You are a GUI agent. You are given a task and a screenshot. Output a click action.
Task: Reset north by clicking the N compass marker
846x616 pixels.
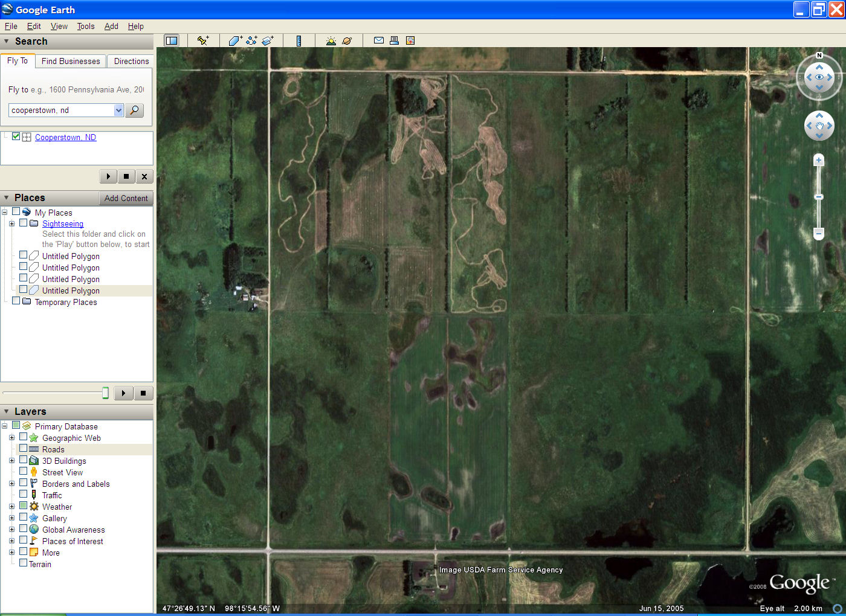click(x=819, y=56)
